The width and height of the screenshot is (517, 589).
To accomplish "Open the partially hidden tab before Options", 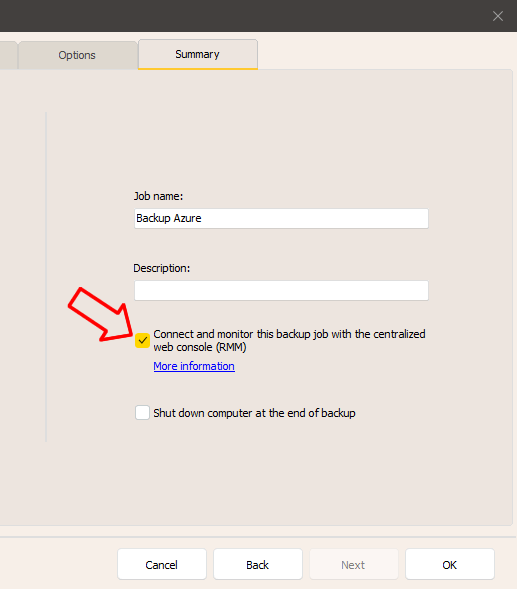I will (x=8, y=55).
